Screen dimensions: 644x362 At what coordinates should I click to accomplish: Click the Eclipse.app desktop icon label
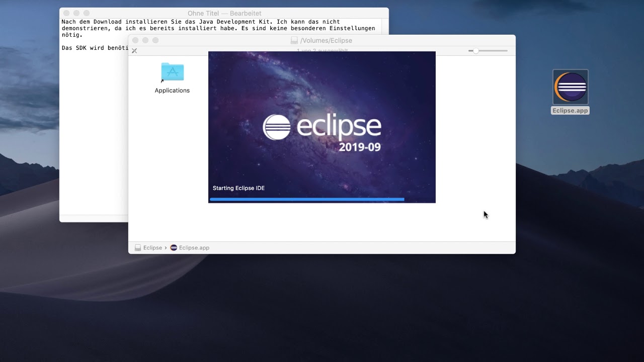click(x=570, y=111)
